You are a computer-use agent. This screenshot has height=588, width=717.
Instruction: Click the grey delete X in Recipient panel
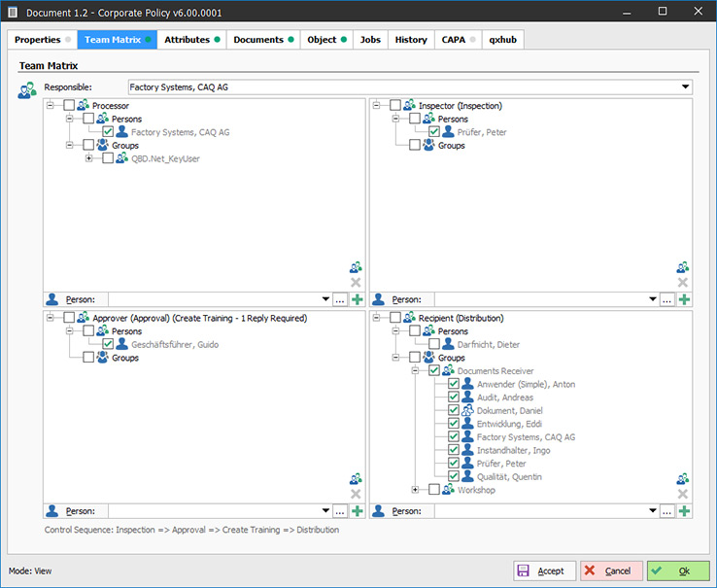coord(683,494)
